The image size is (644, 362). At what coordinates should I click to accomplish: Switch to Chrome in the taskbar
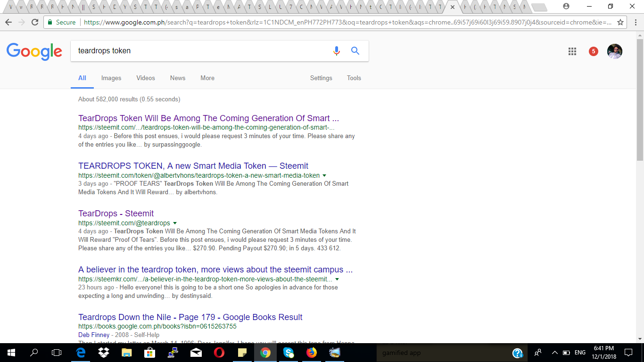(265, 353)
